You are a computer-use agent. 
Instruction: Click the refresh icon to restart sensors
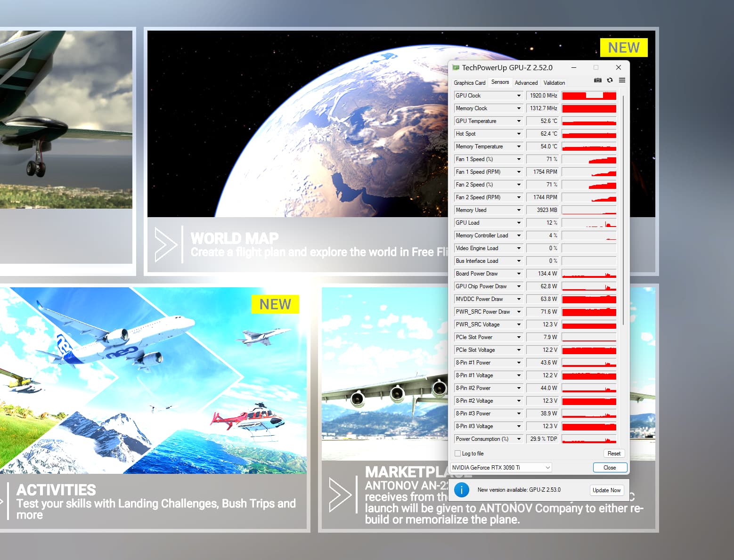point(610,80)
